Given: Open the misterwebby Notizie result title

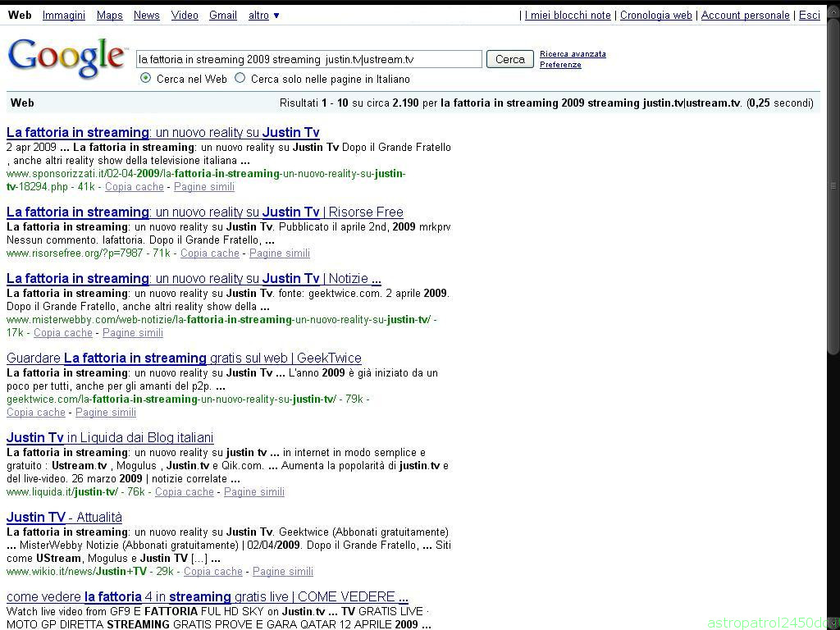Looking at the screenshot, I should (194, 279).
